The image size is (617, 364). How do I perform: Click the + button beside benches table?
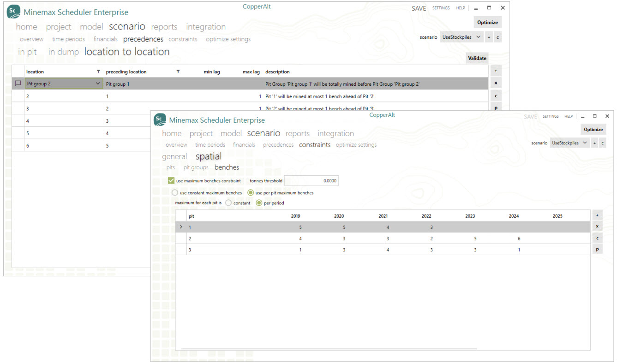pyautogui.click(x=597, y=215)
